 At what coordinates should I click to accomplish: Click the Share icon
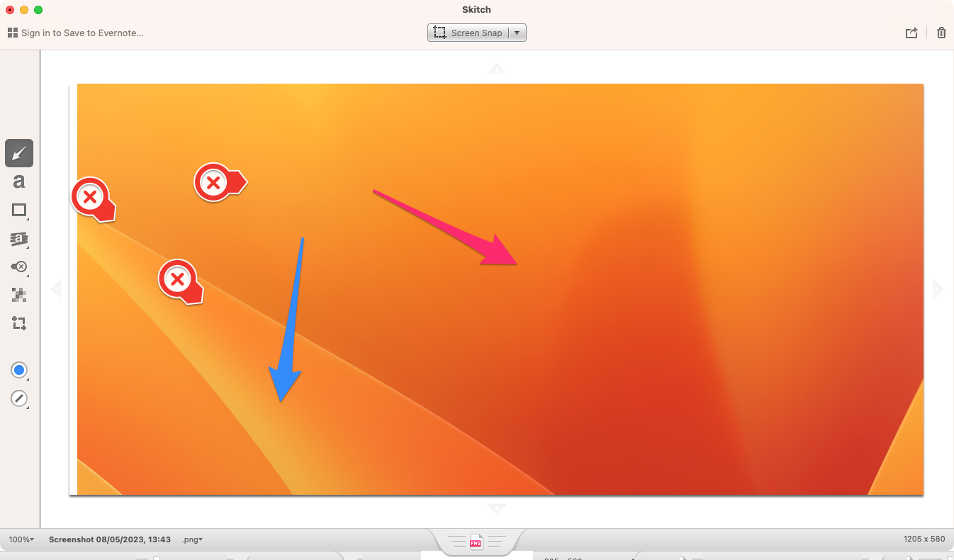click(911, 33)
